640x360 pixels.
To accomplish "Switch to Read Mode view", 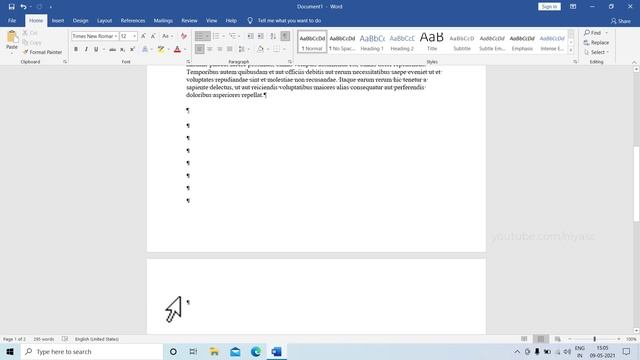I will [x=524, y=339].
